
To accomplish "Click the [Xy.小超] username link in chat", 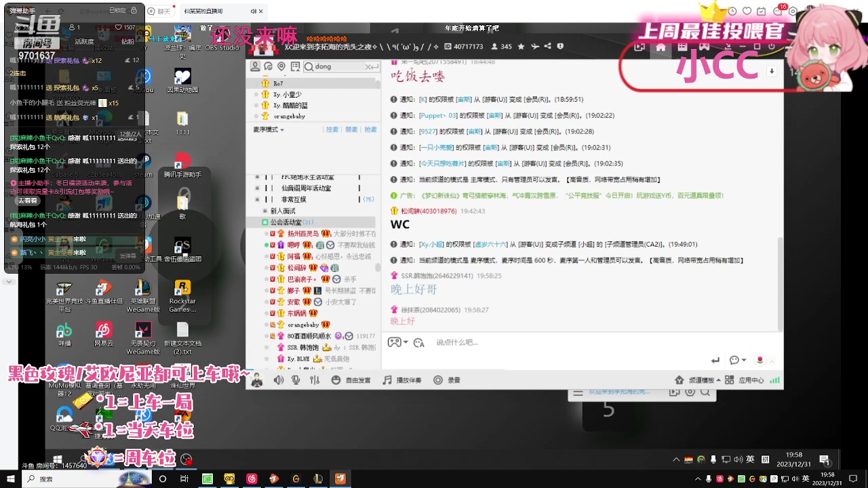I will 432,244.
